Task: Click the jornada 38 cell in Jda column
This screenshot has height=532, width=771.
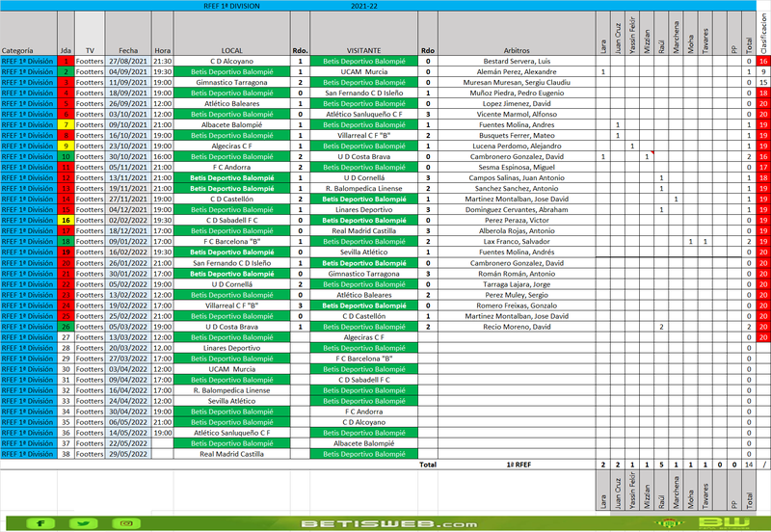Action: click(x=66, y=454)
